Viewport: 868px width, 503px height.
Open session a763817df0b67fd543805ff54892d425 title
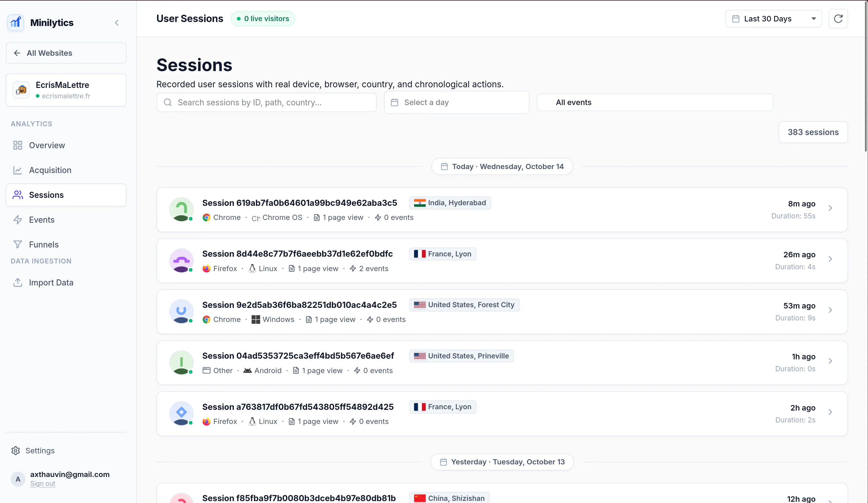click(297, 407)
